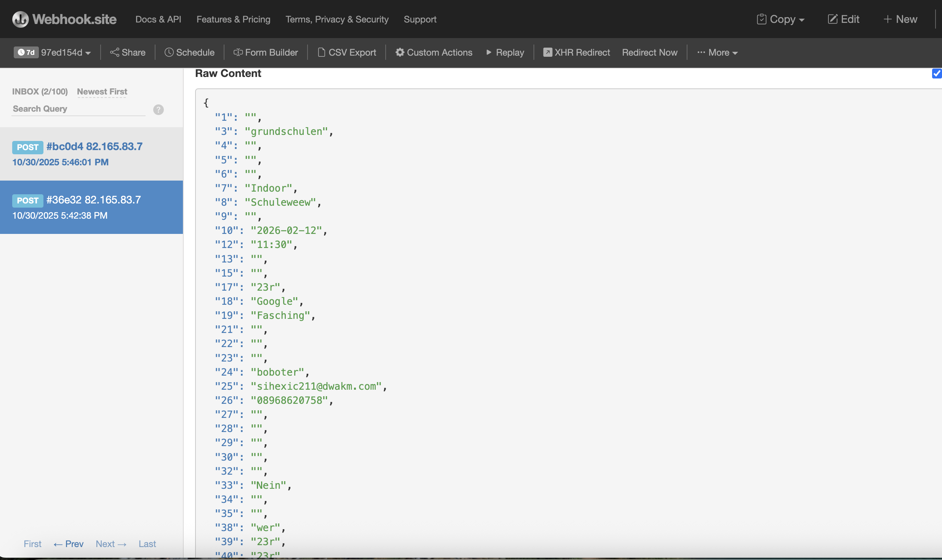Image resolution: width=942 pixels, height=560 pixels.
Task: Open the Form Builder
Action: coord(266,52)
